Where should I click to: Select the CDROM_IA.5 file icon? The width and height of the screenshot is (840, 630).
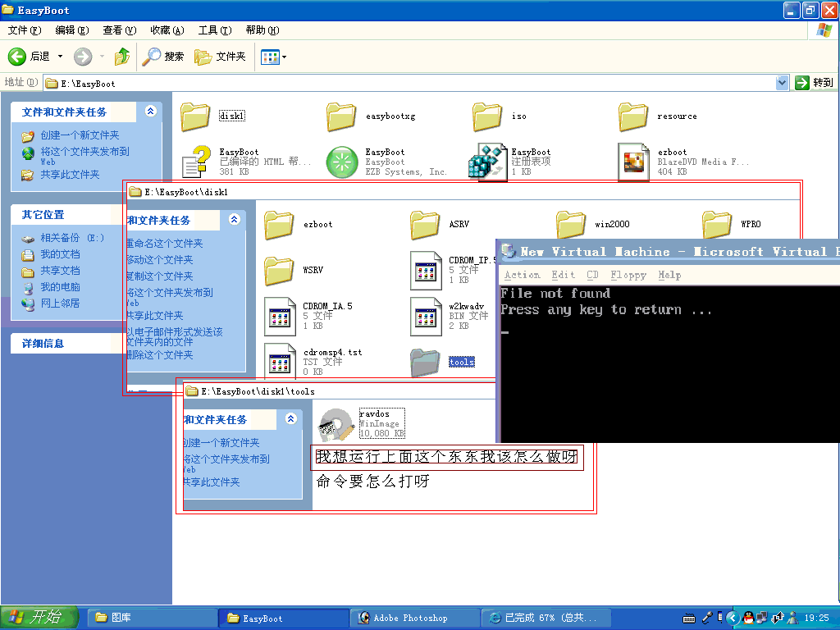(x=281, y=316)
